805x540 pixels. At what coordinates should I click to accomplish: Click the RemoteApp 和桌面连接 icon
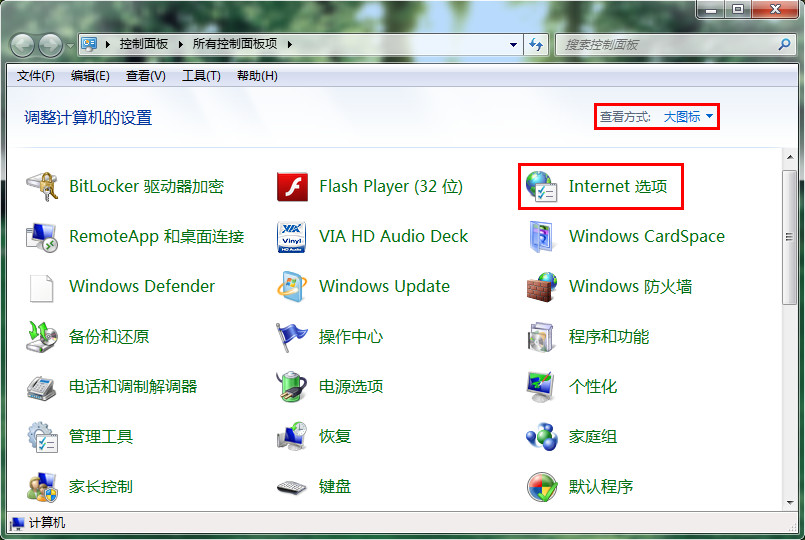pos(42,237)
